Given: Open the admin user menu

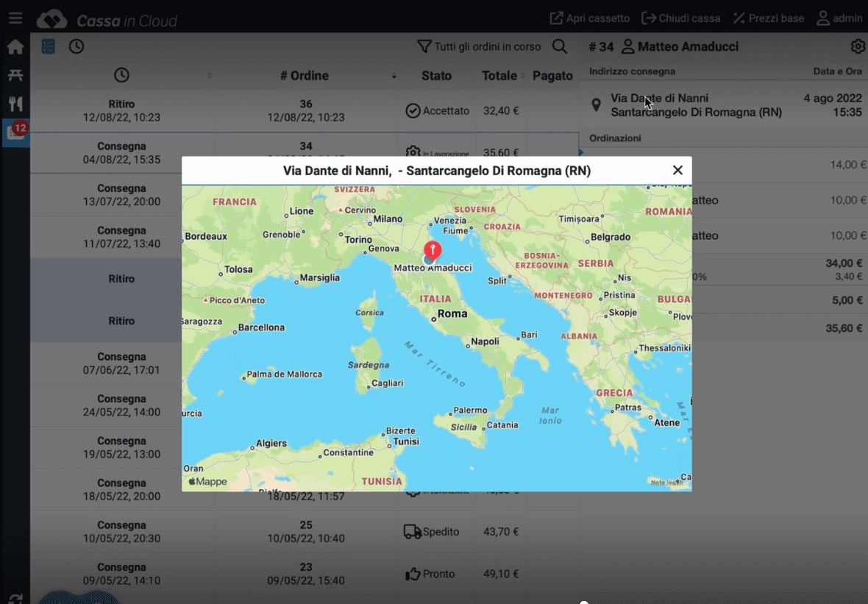Looking at the screenshot, I should [839, 18].
